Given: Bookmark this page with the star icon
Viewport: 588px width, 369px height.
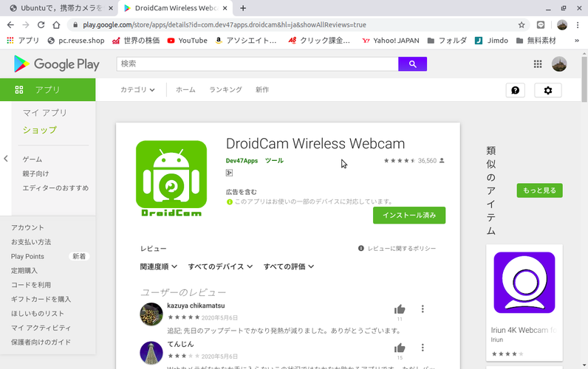Looking at the screenshot, I should coord(522,25).
